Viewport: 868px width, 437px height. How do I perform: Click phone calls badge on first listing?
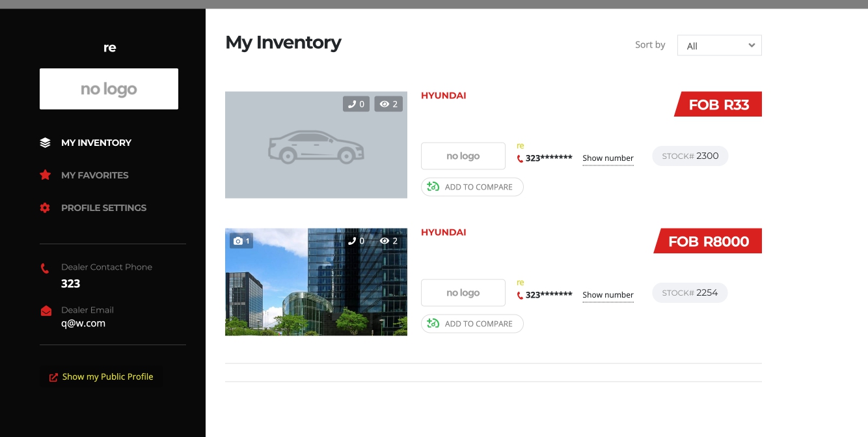356,104
